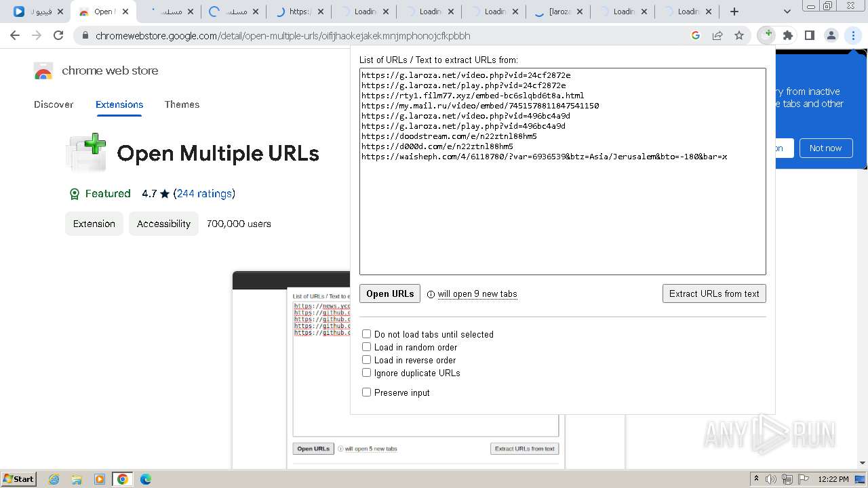
Task: Open the Windows Start menu
Action: 19,479
